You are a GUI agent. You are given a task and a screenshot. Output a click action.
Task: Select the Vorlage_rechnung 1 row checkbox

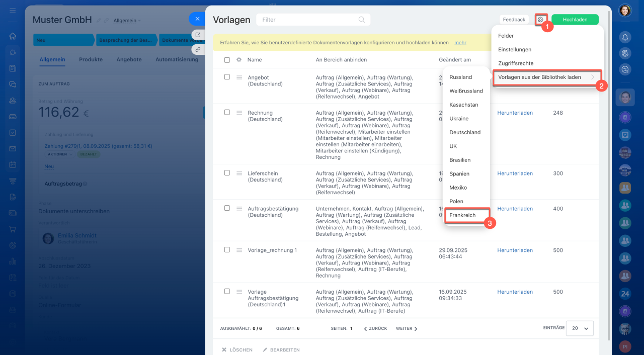(227, 249)
